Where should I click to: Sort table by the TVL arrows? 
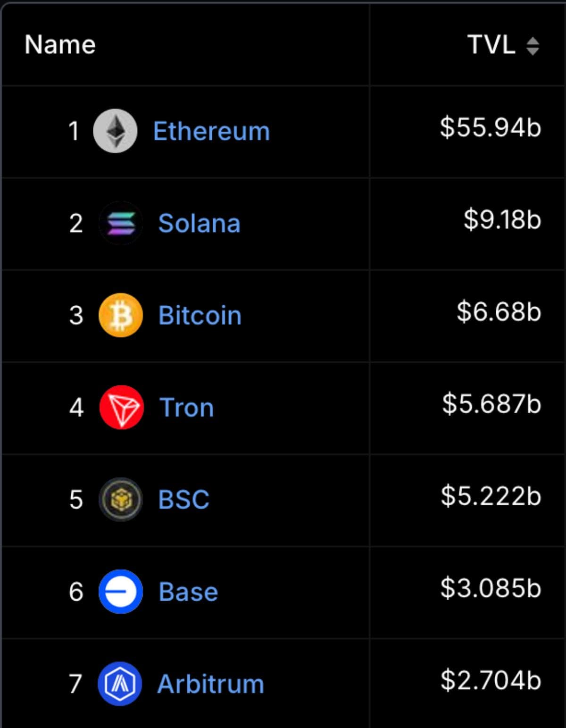click(x=533, y=46)
